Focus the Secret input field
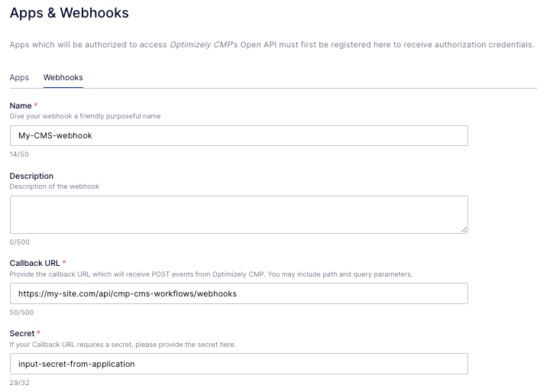Viewport: 537px width, 392px height. pos(238,364)
